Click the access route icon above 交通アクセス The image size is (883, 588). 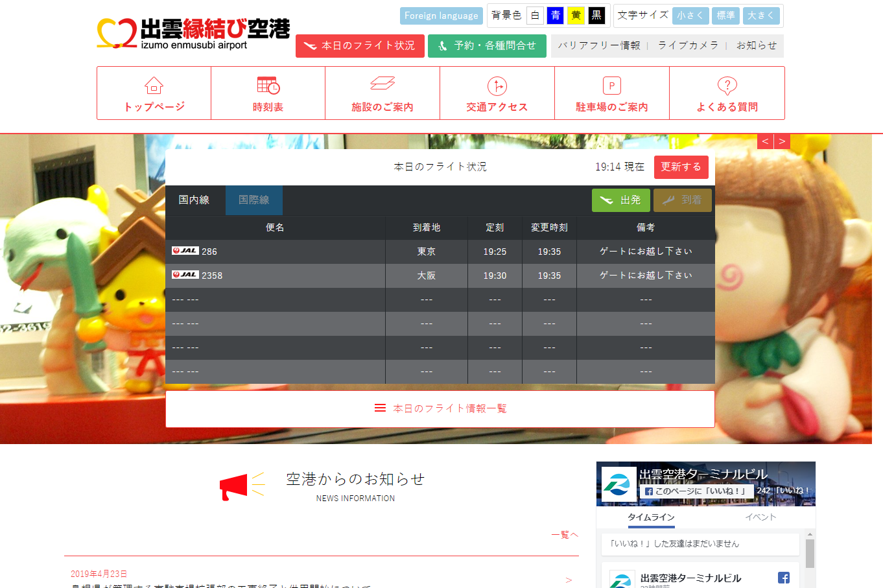pos(497,86)
